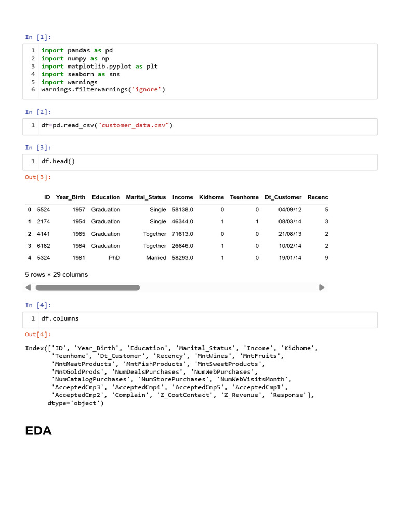Click the left scroll arrow under the table
This screenshot has height=532, width=399.
29,287
